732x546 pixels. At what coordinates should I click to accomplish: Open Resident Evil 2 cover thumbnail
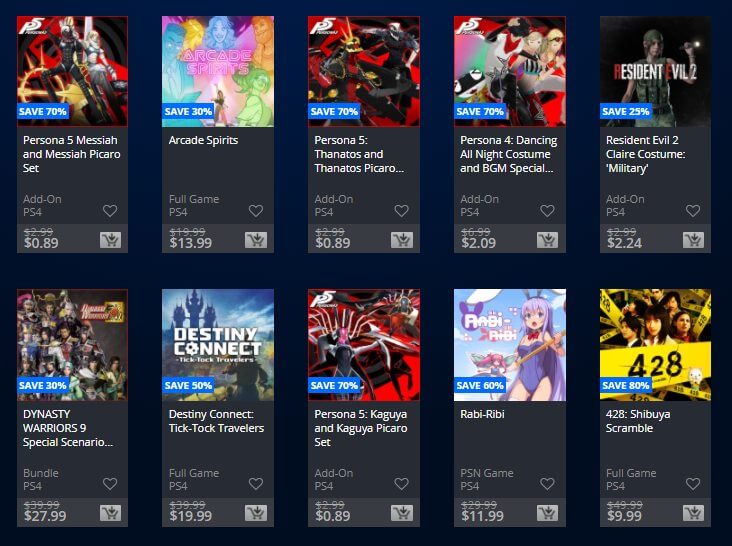pos(655,71)
